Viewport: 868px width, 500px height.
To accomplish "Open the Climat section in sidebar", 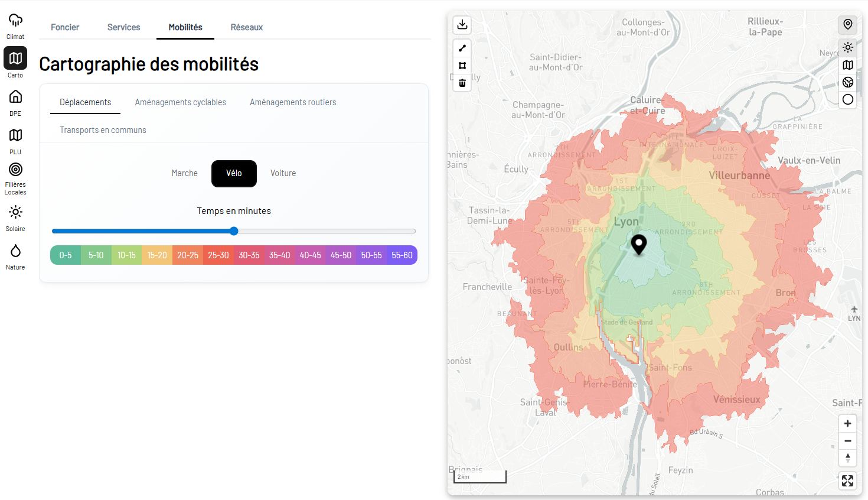I will (15, 26).
